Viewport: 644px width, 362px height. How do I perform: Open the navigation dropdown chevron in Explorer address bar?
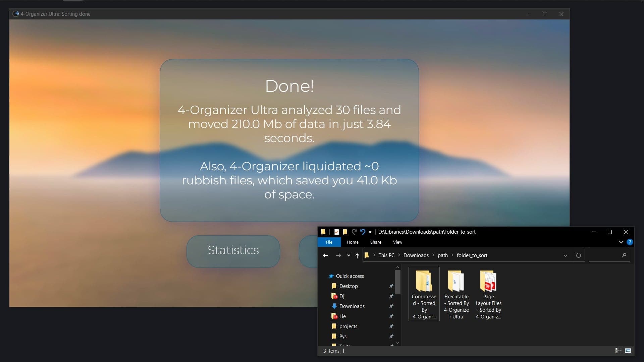565,255
